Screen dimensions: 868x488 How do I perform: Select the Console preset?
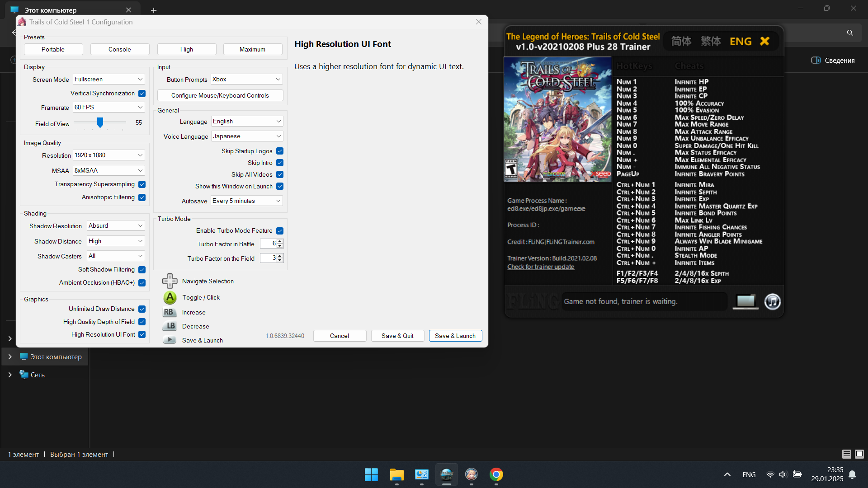(x=120, y=49)
